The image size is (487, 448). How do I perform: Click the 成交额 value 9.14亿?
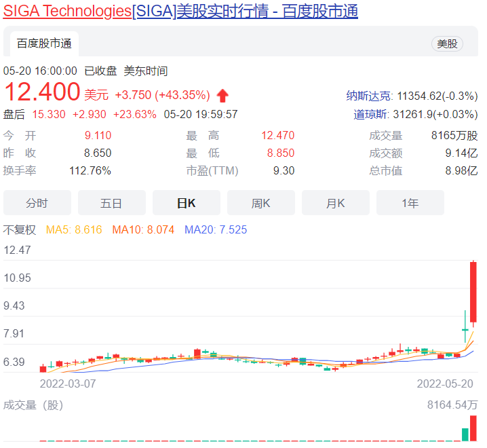(461, 153)
